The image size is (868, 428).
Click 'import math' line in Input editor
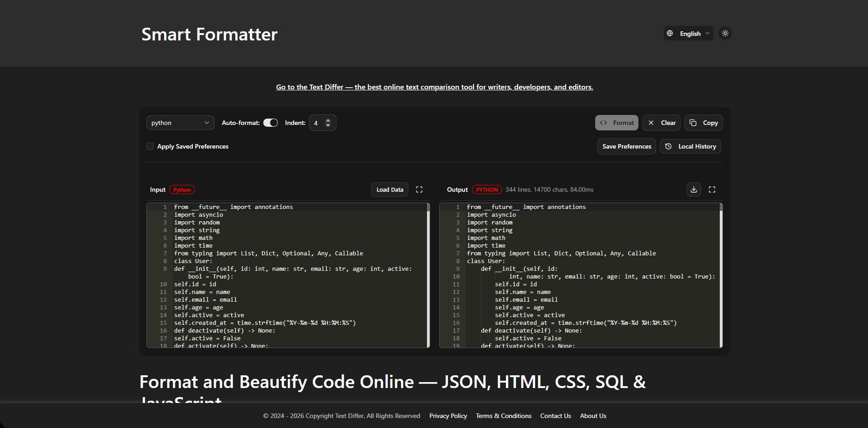[x=193, y=238]
